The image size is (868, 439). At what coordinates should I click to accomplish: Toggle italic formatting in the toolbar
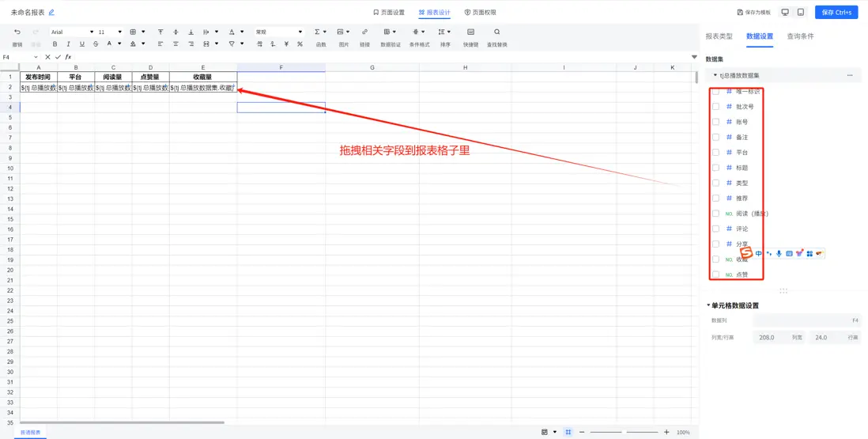point(68,44)
